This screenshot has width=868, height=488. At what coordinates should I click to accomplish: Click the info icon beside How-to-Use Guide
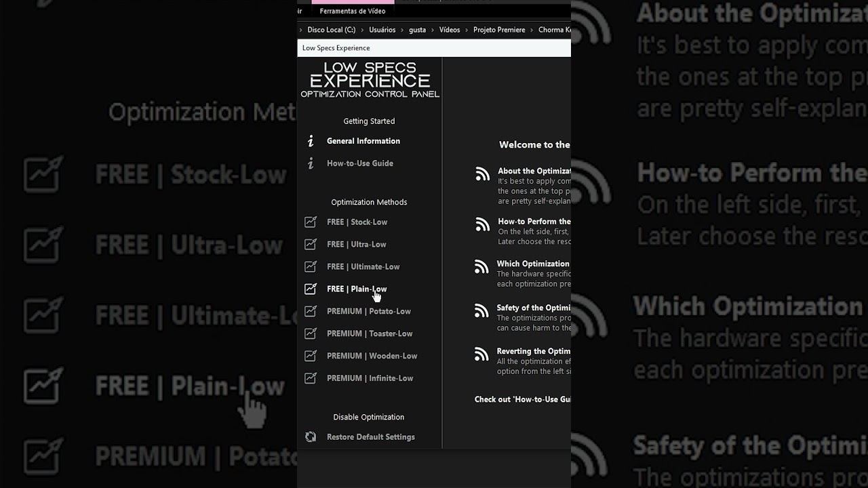(x=311, y=163)
